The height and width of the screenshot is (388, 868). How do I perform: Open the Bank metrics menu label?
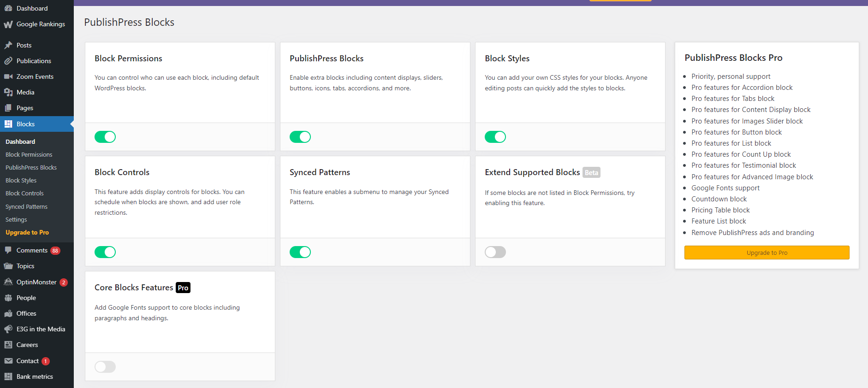(x=35, y=376)
